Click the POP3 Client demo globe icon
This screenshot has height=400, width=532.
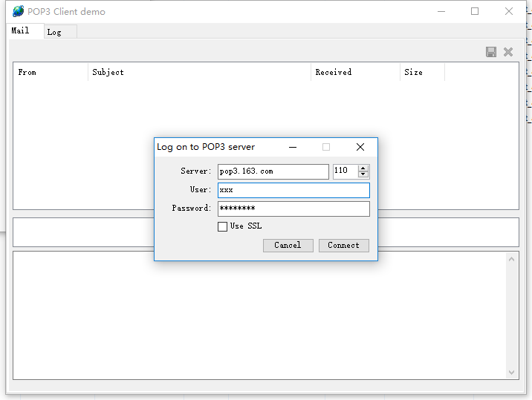19,11
